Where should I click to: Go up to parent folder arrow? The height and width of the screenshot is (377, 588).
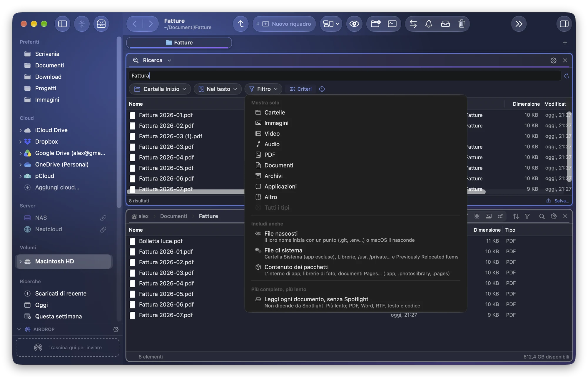click(x=241, y=24)
